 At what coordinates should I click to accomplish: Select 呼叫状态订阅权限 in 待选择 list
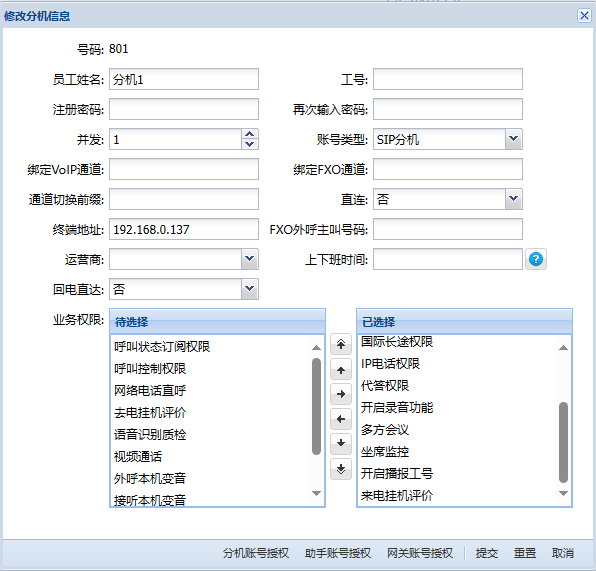pos(211,347)
